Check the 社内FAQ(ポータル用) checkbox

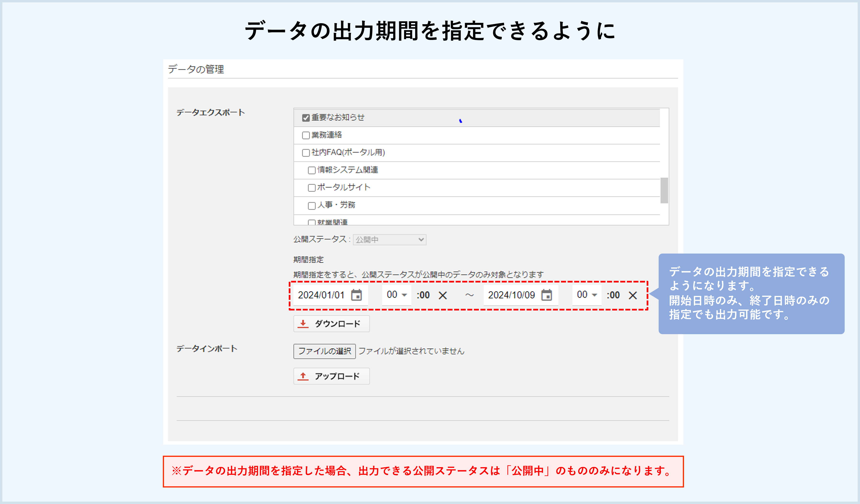pos(306,153)
